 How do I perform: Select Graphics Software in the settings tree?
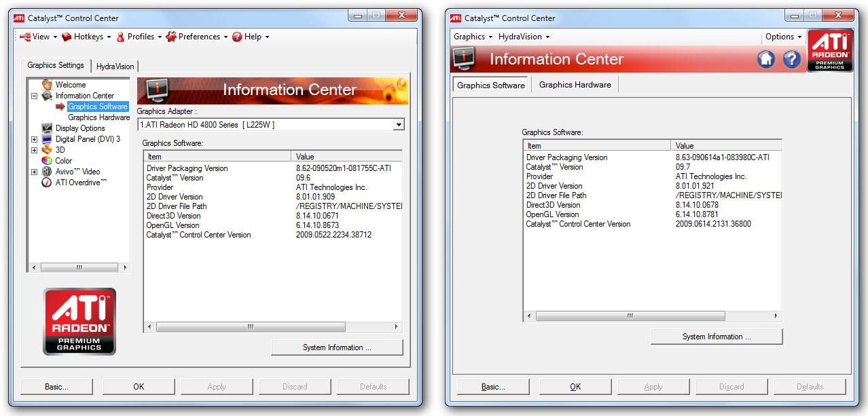click(x=97, y=107)
